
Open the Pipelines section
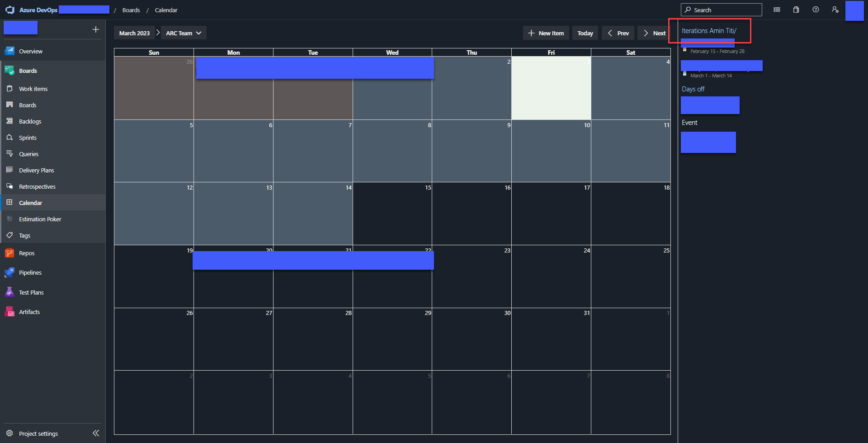[30, 272]
